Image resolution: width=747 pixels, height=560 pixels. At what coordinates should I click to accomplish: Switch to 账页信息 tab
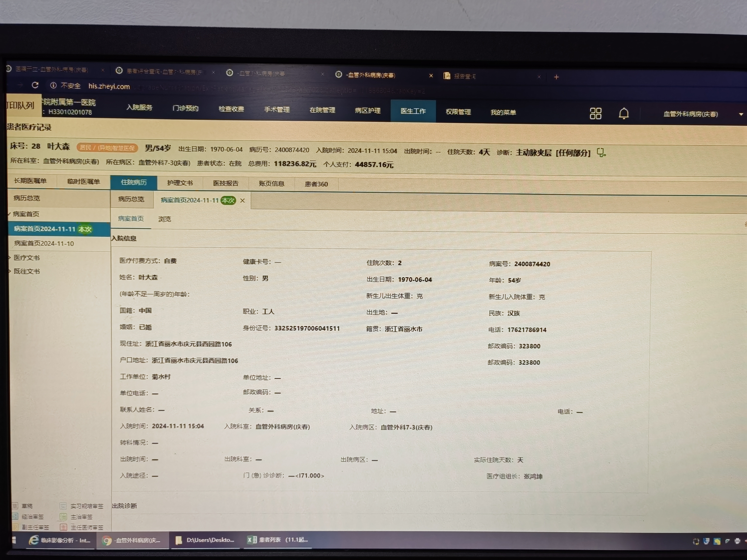272,184
